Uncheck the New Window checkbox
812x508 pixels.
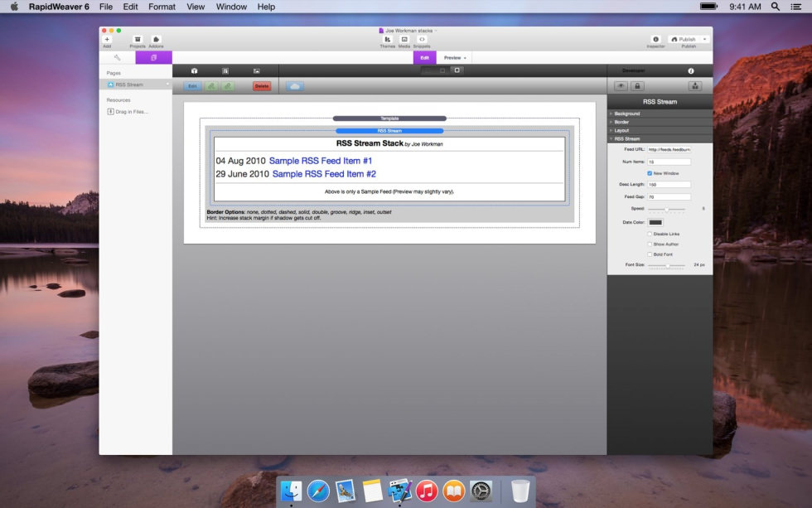650,173
